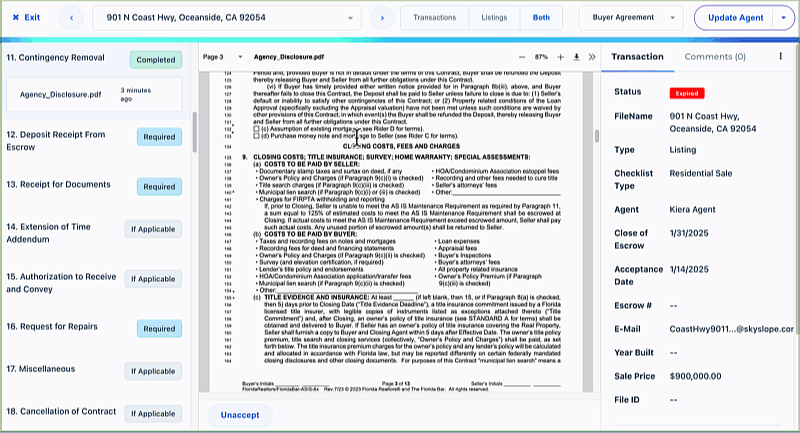Click the agent name Kiera Agent
This screenshot has width=800, height=433.
tap(692, 210)
